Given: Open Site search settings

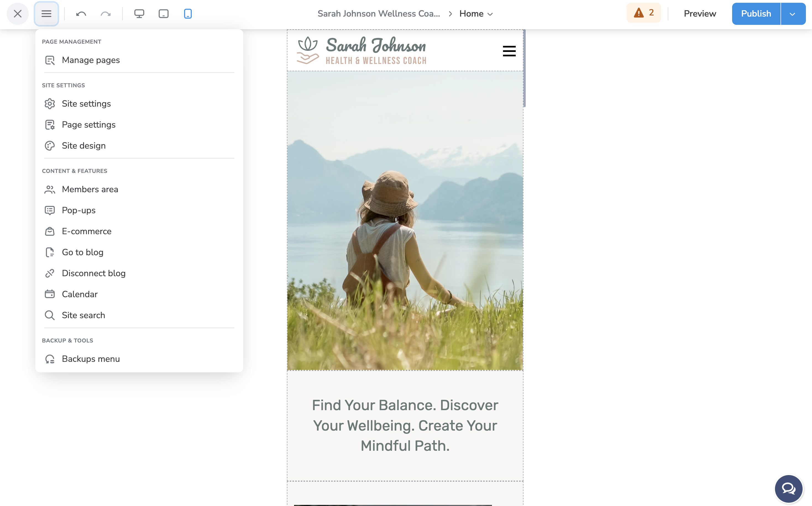Looking at the screenshot, I should pyautogui.click(x=83, y=315).
